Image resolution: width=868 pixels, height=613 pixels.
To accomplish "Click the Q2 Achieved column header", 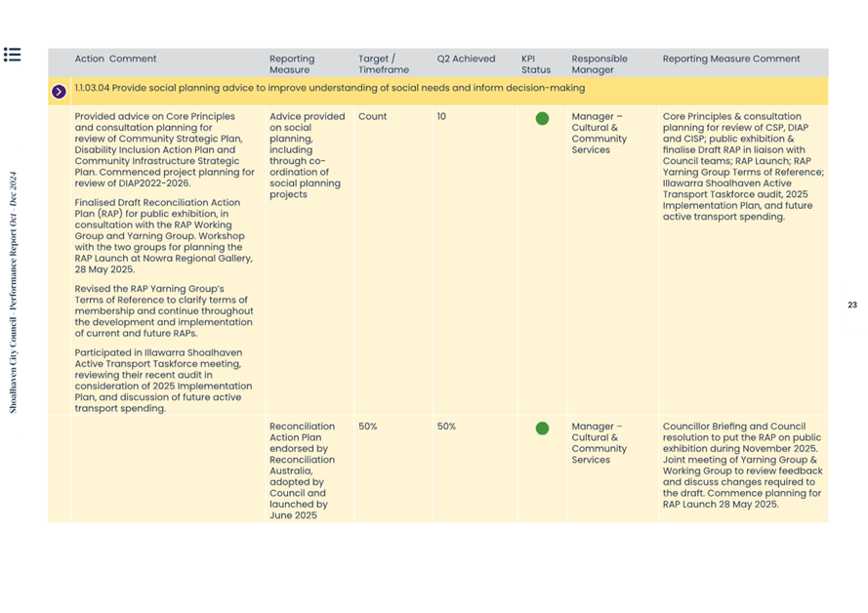I will click(466, 59).
